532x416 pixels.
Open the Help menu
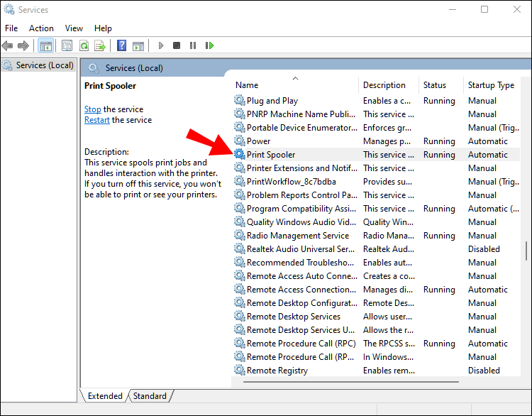point(103,28)
